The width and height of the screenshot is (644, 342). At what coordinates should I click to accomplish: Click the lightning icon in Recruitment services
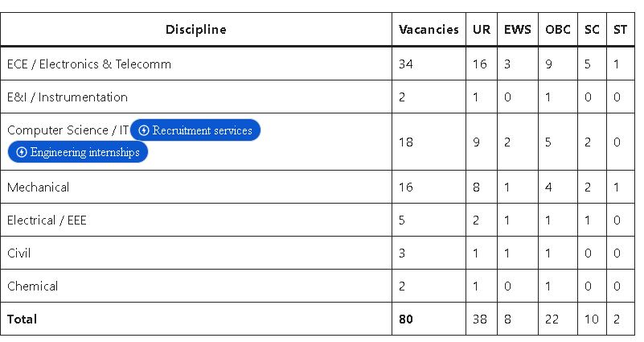coord(144,130)
